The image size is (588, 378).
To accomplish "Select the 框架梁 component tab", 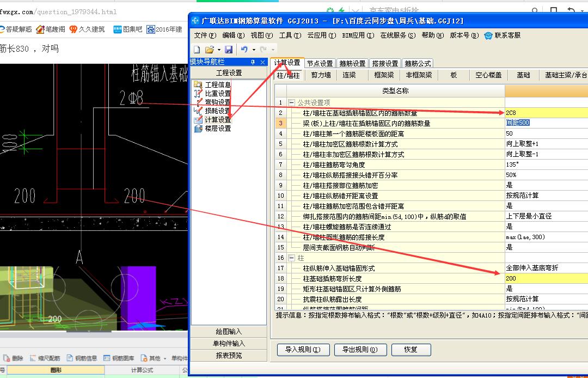I will 384,75.
